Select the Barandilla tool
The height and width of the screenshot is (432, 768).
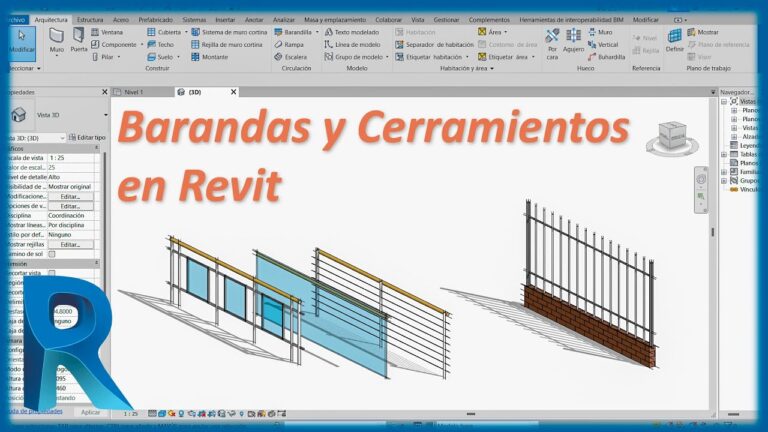click(293, 32)
